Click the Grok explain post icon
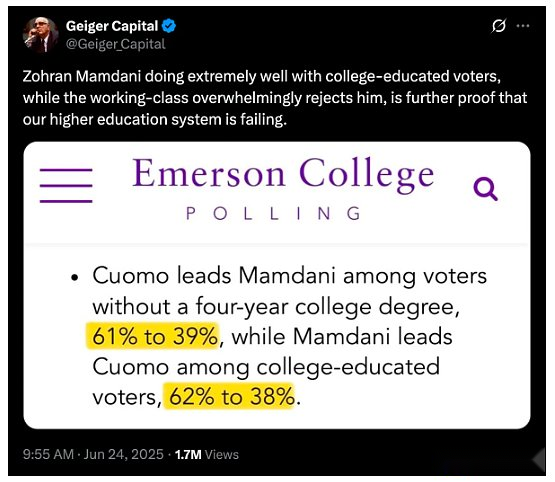The height and width of the screenshot is (482, 555). [499, 26]
